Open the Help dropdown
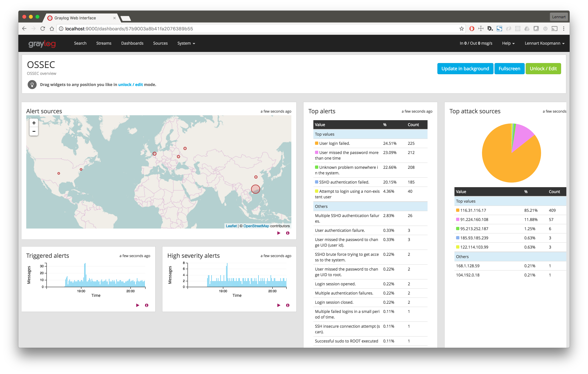Screen dimensions: 588x374 tap(508, 43)
